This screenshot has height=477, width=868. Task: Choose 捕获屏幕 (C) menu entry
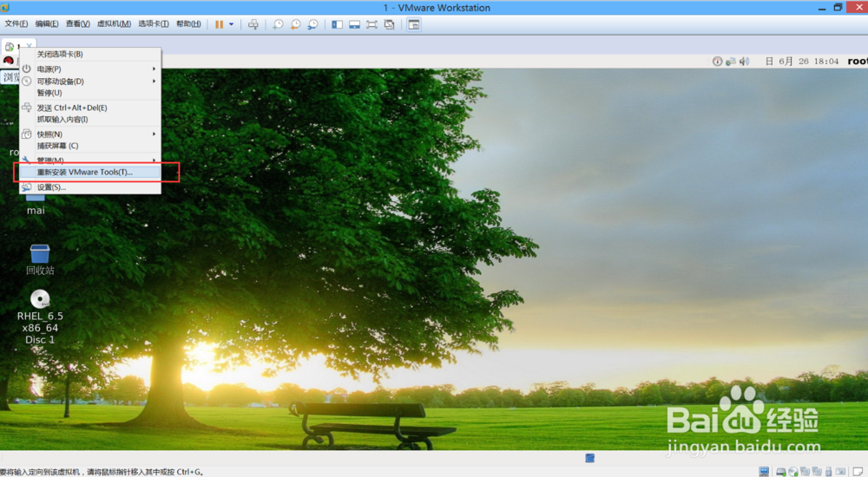pos(90,146)
